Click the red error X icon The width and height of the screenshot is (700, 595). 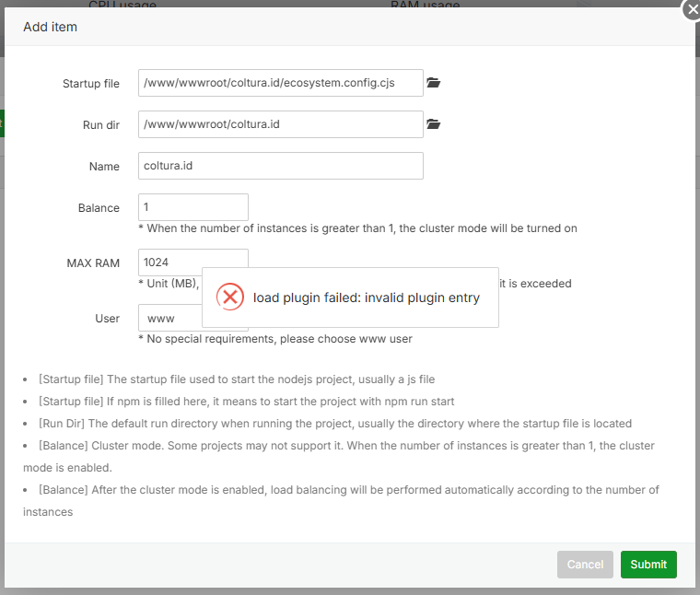229,297
